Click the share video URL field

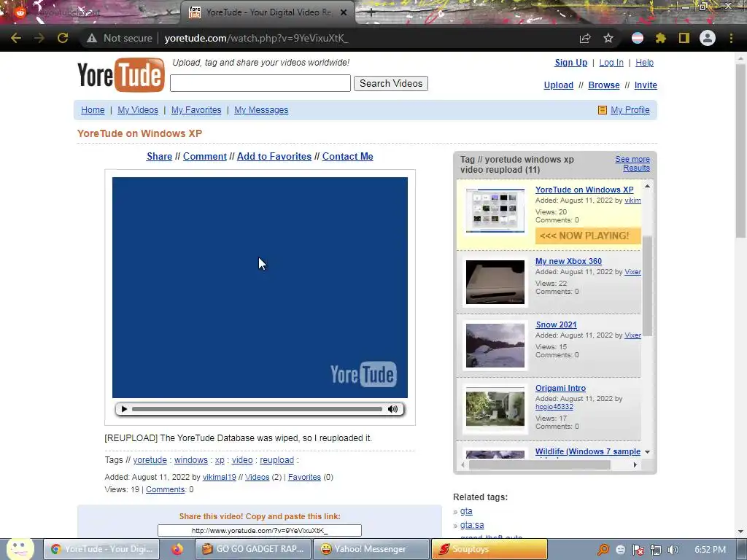(x=260, y=531)
